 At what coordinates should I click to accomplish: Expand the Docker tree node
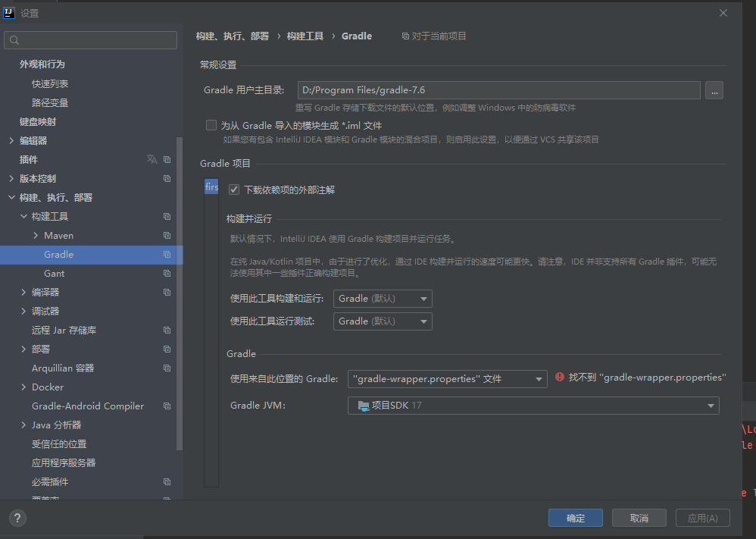click(x=23, y=387)
